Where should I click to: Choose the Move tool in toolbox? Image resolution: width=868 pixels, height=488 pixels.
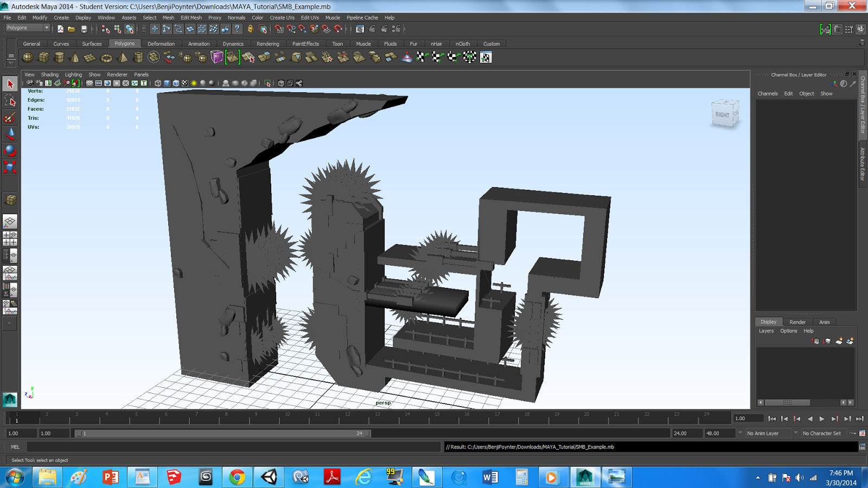tap(10, 133)
